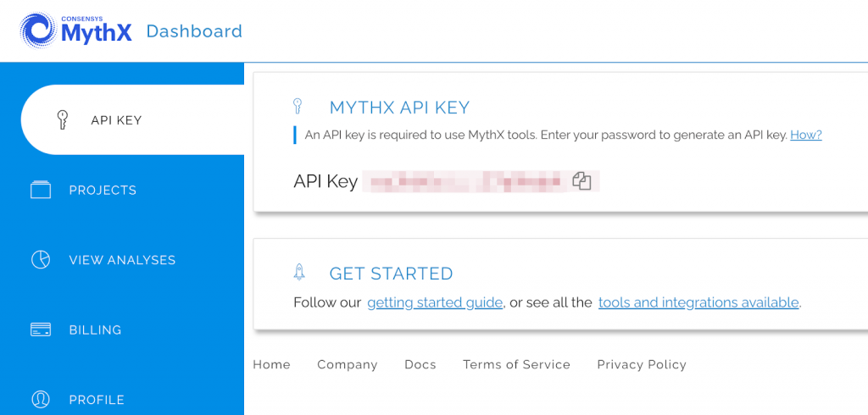
Task: Open the Docs footer link
Action: pyautogui.click(x=420, y=365)
